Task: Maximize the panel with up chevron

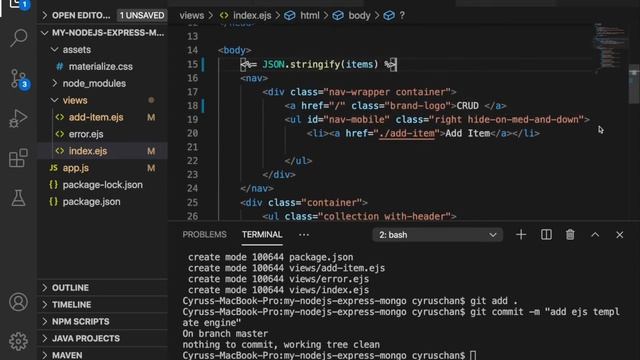Action: point(595,235)
